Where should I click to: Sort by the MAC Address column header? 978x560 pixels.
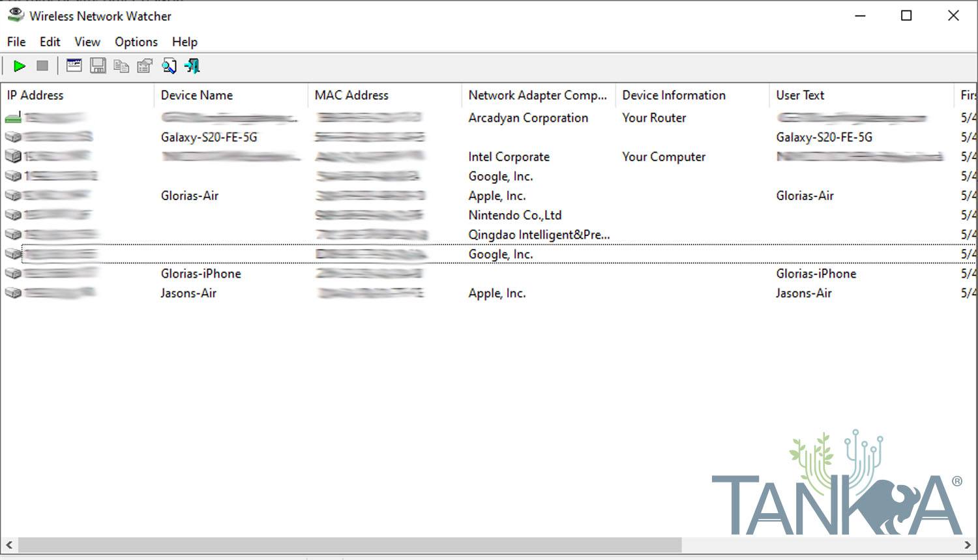pos(385,95)
